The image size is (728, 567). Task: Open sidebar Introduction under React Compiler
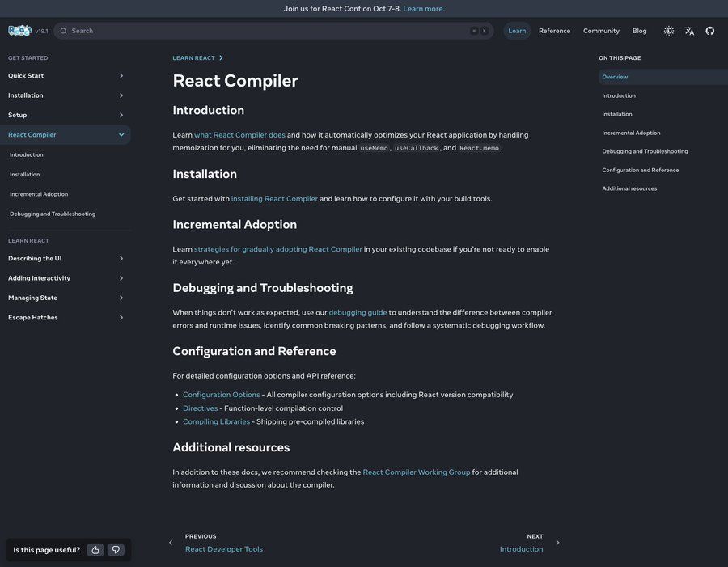tap(27, 154)
